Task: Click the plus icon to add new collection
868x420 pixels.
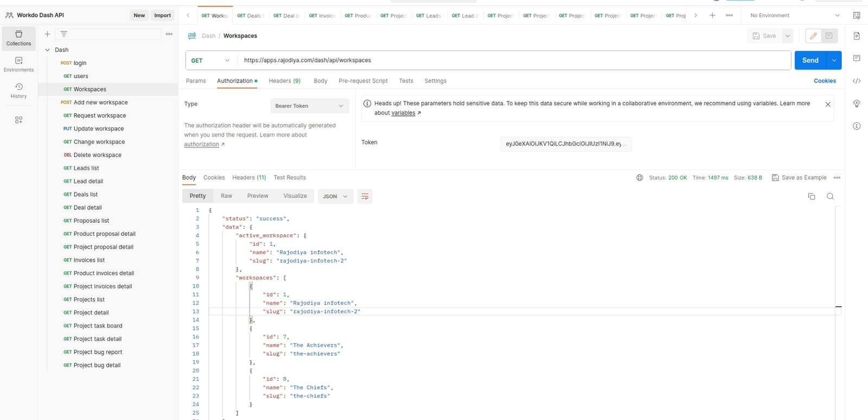Action: 47,34
